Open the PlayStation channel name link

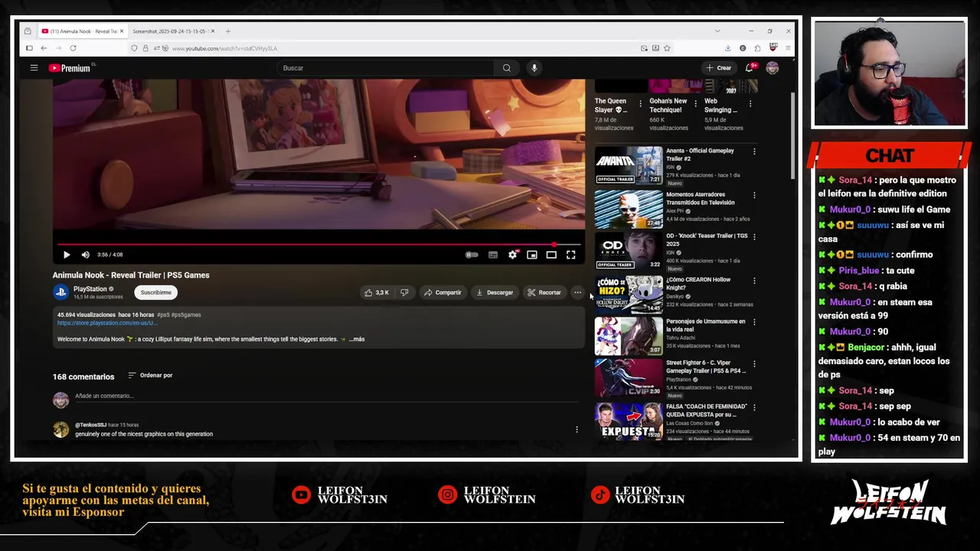tap(90, 289)
